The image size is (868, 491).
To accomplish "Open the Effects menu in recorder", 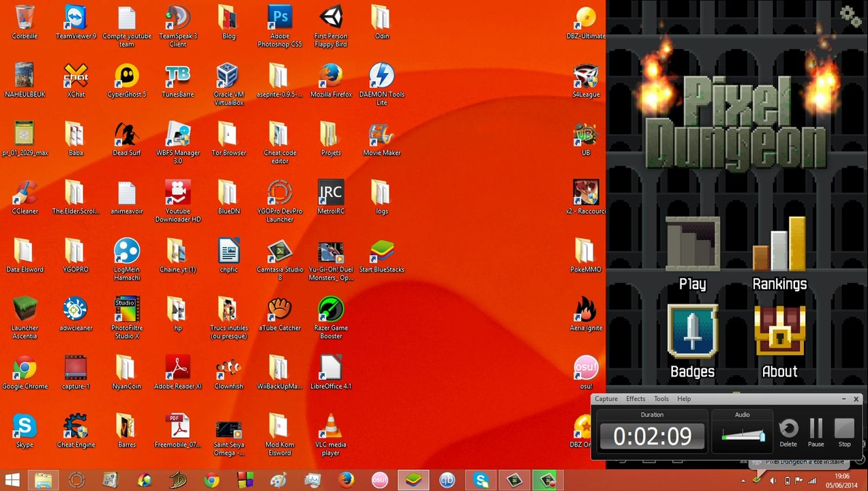I will point(635,399).
